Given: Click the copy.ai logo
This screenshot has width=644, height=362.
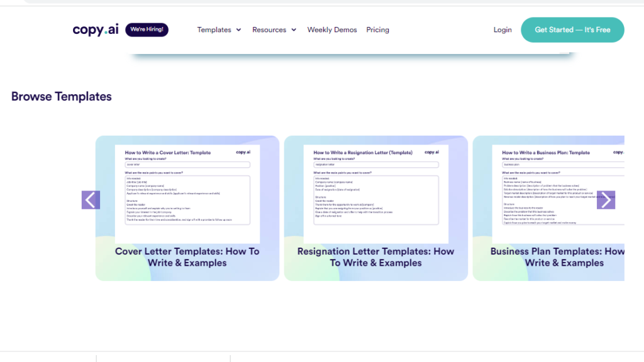Looking at the screenshot, I should 96,30.
